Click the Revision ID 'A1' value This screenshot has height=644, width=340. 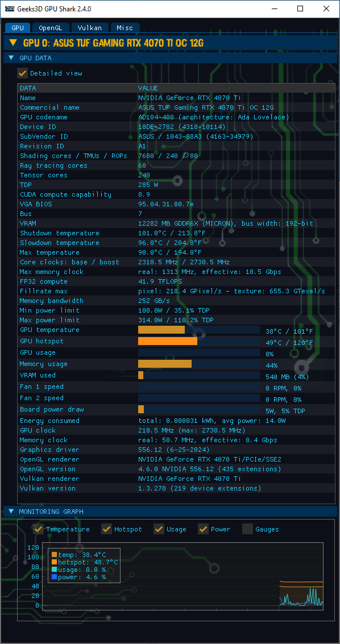142,146
